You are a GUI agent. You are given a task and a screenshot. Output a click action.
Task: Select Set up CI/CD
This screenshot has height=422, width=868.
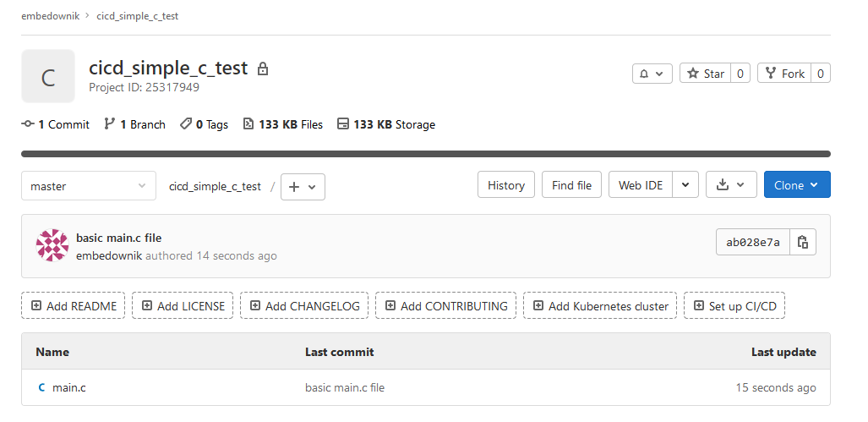point(734,306)
